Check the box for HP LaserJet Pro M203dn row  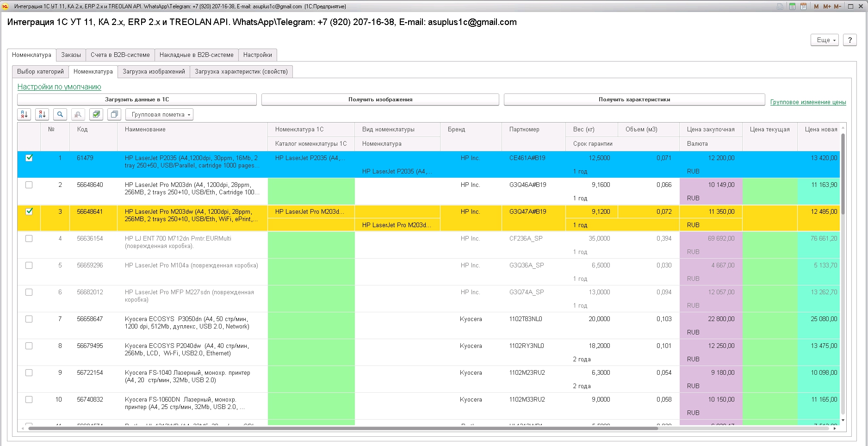point(29,185)
